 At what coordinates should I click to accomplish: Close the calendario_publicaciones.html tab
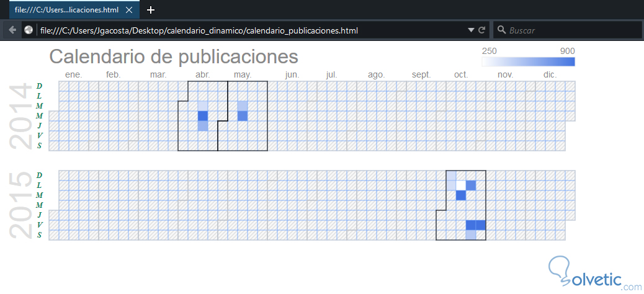click(129, 10)
